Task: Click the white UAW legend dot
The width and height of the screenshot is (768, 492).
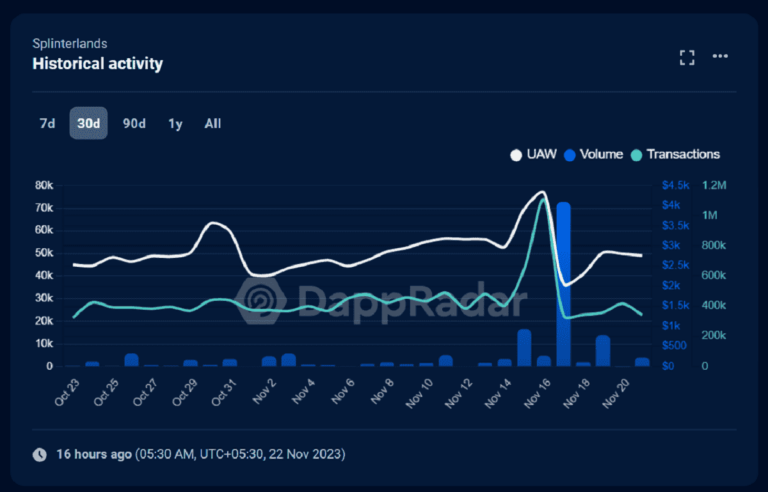Action: point(516,155)
